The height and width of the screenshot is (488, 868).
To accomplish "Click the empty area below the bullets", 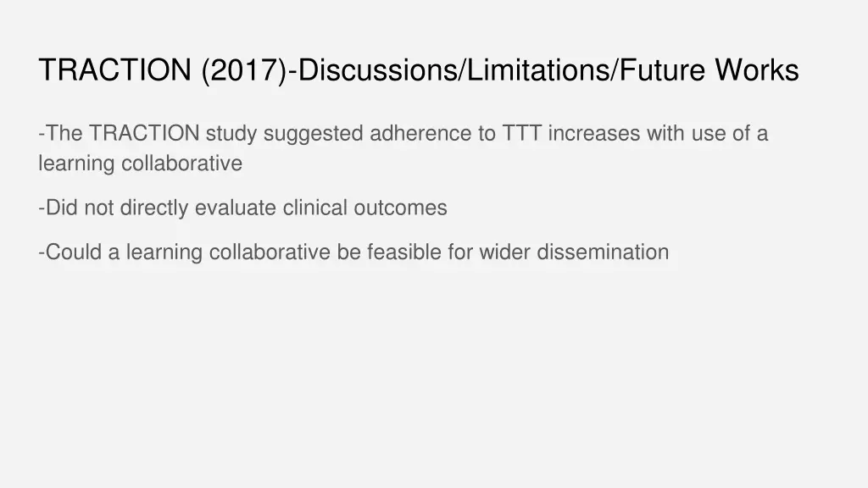I will pyautogui.click(x=434, y=373).
